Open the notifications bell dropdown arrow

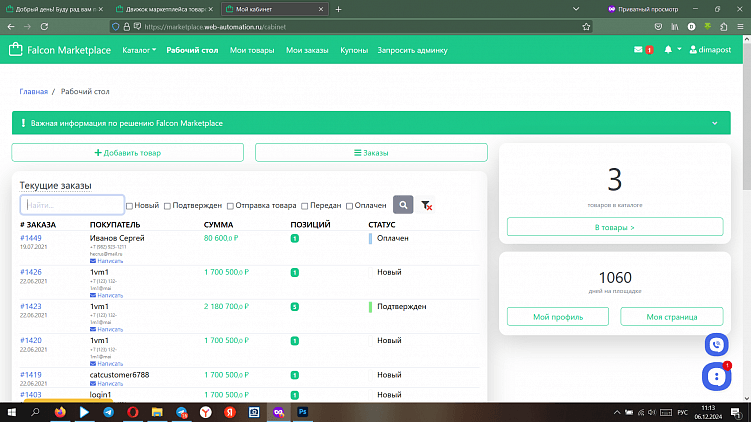tap(679, 49)
